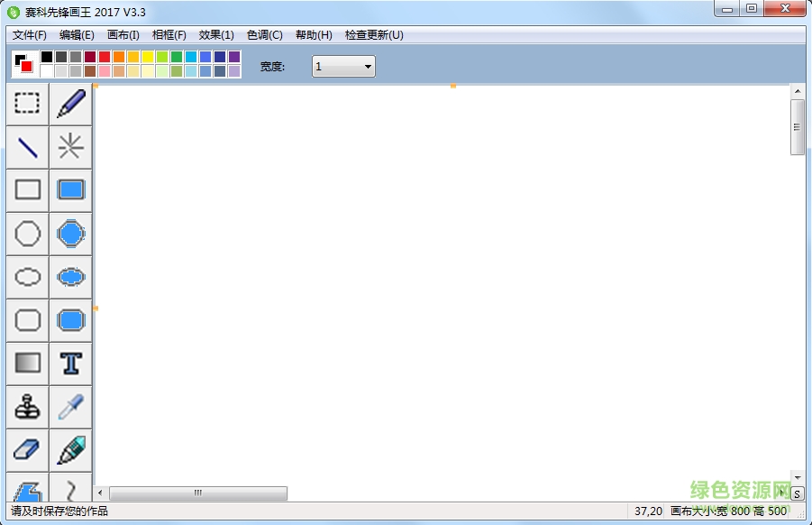Click the foreground/background color indicator
The image size is (812, 525).
[23, 64]
